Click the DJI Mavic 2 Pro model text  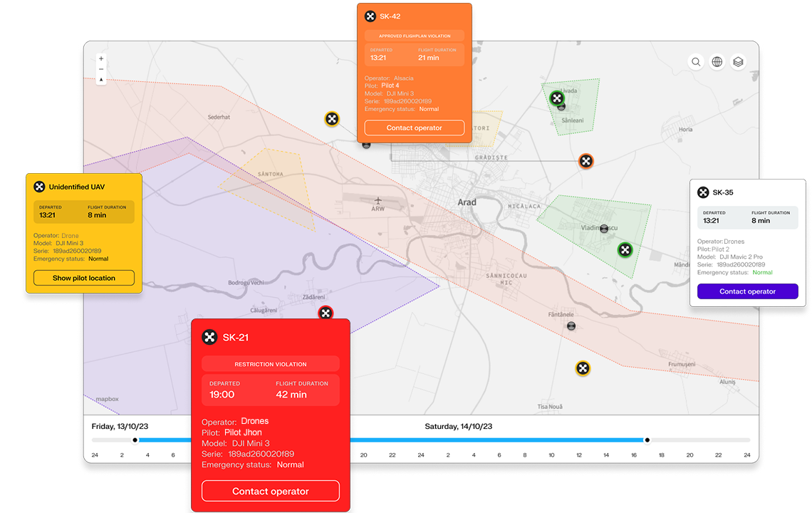(741, 257)
